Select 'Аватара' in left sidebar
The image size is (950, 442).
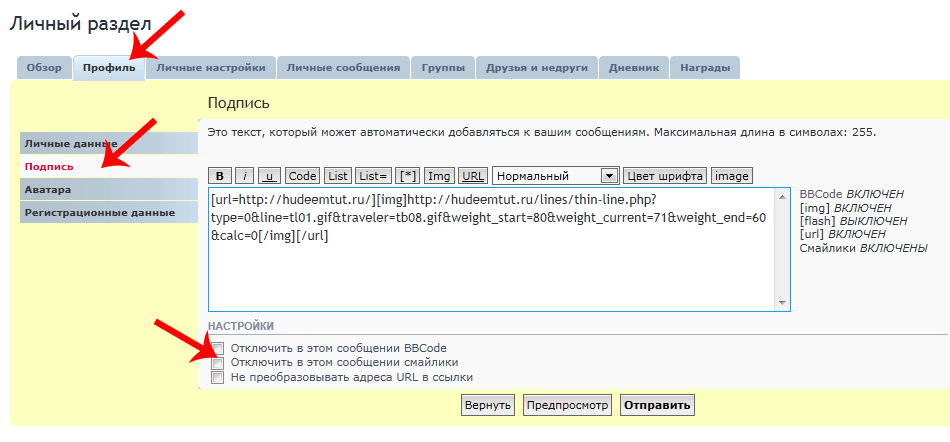[108, 189]
